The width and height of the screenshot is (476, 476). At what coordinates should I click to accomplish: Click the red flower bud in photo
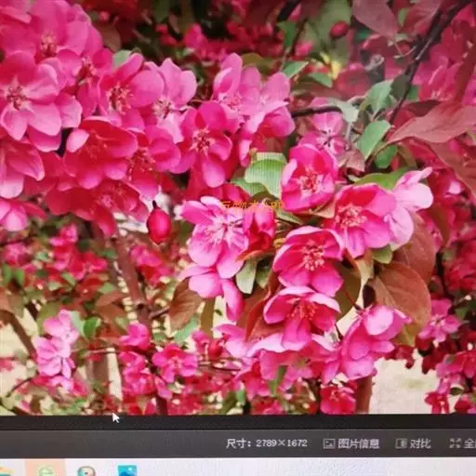coord(159,225)
